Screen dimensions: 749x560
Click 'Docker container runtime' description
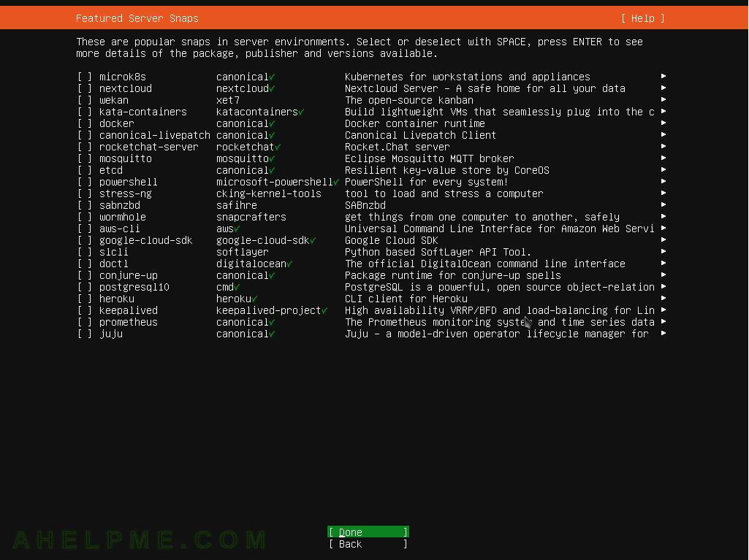(x=415, y=123)
